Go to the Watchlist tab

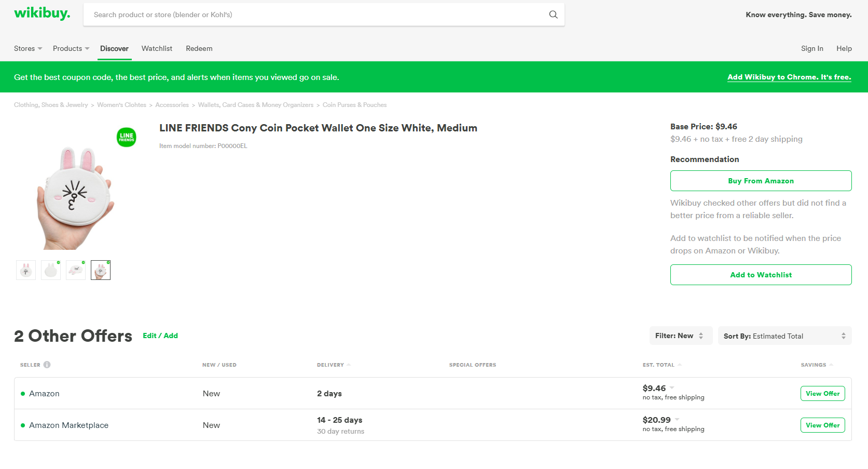157,48
